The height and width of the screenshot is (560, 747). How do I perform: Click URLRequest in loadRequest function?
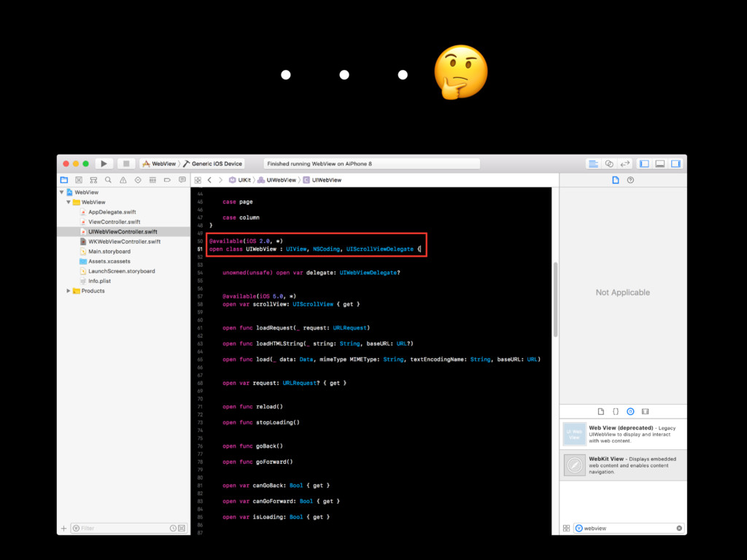pos(349,327)
